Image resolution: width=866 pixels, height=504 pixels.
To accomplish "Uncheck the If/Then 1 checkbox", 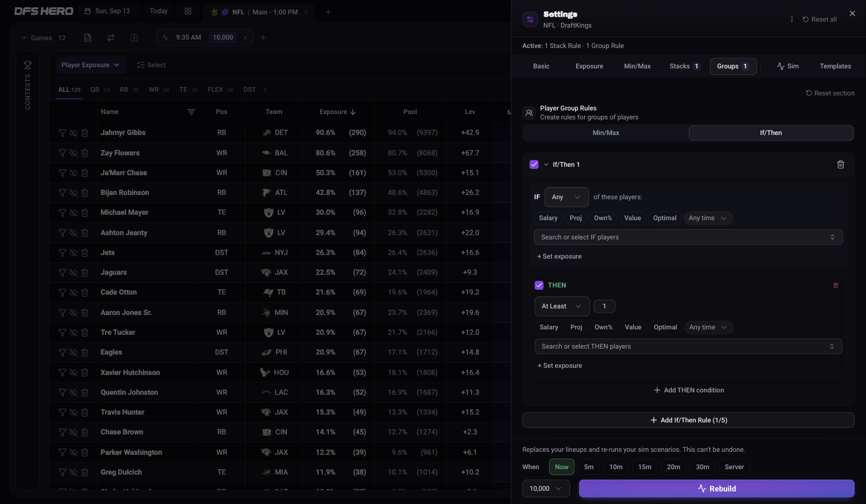I will [534, 164].
